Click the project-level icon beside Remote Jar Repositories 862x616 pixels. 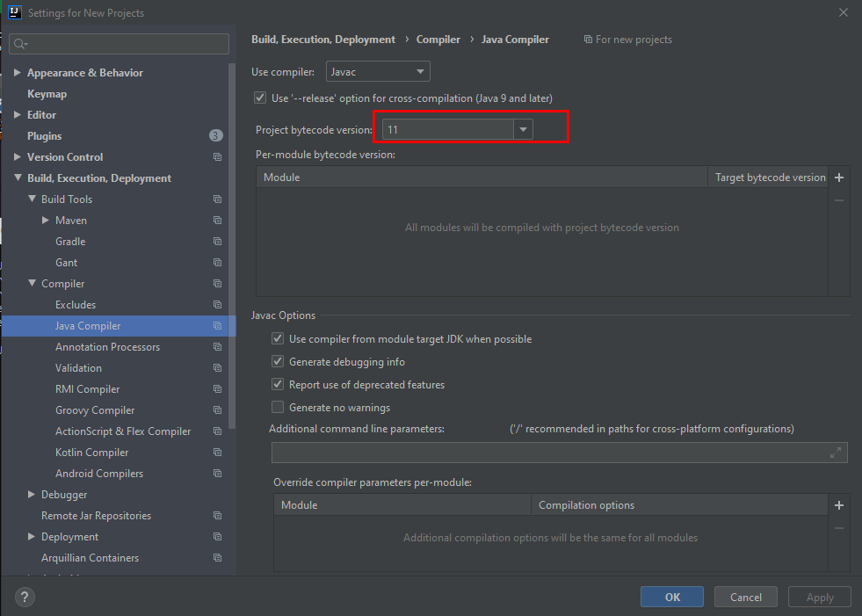tap(217, 515)
